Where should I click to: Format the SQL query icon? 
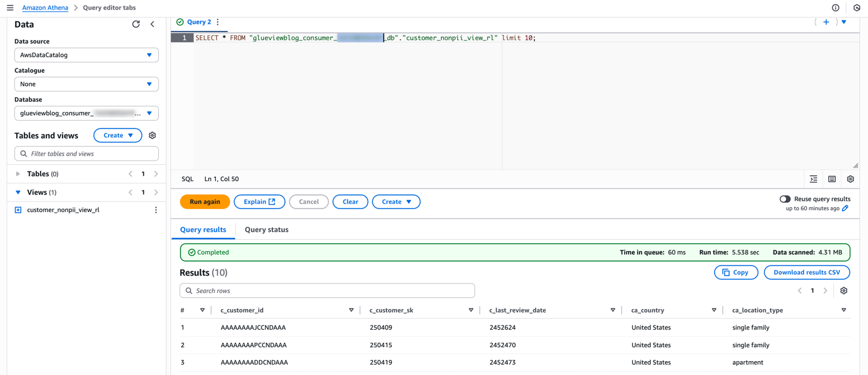813,179
